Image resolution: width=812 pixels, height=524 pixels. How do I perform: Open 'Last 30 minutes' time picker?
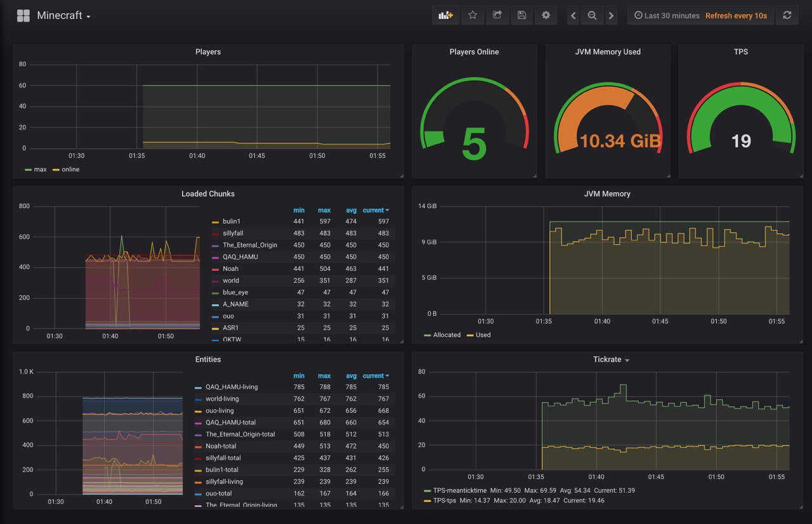pyautogui.click(x=667, y=15)
